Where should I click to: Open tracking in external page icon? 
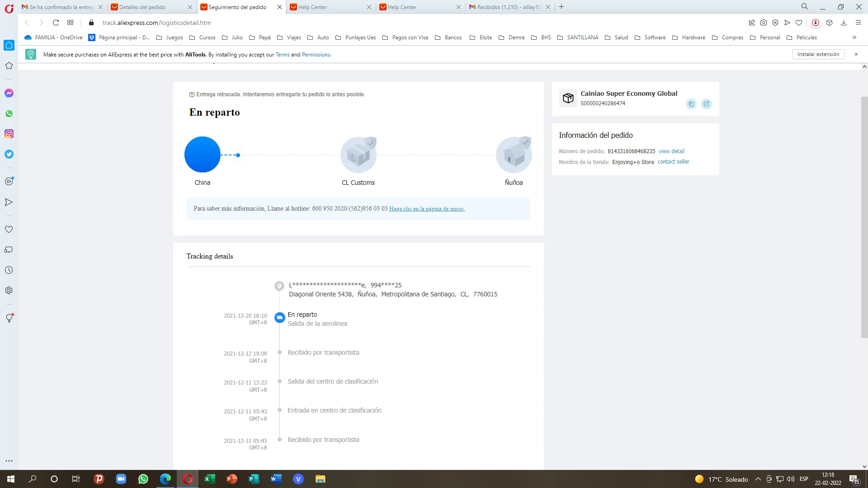[706, 104]
